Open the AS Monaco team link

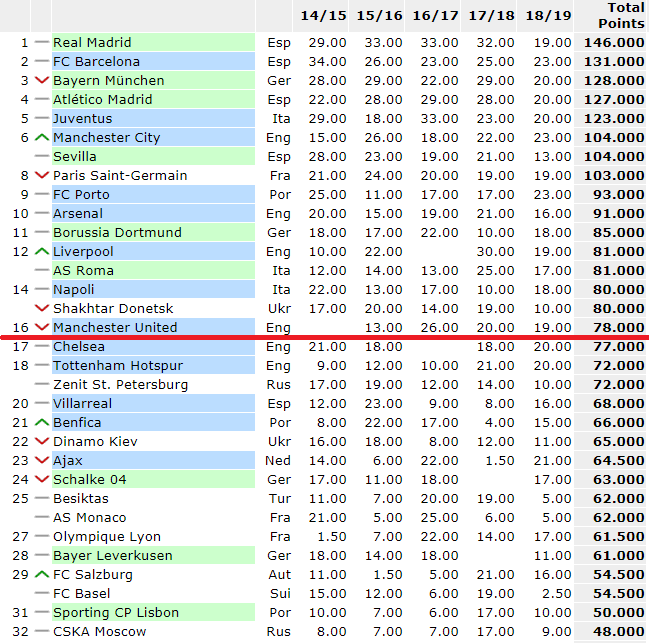(x=89, y=517)
